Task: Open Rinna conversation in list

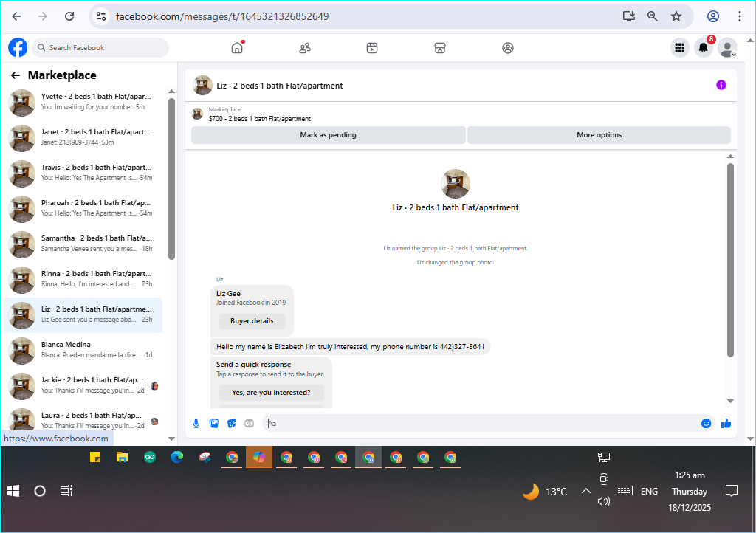Action: [x=83, y=279]
